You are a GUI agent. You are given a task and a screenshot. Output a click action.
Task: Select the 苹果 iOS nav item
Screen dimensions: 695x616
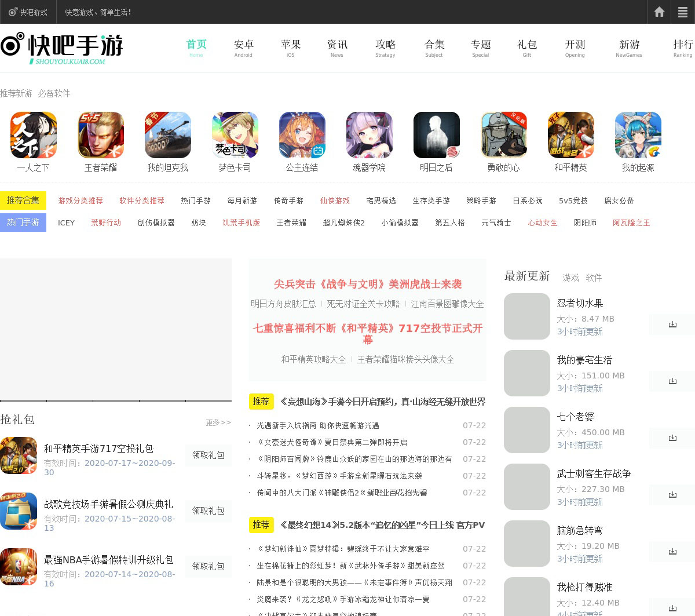(291, 48)
